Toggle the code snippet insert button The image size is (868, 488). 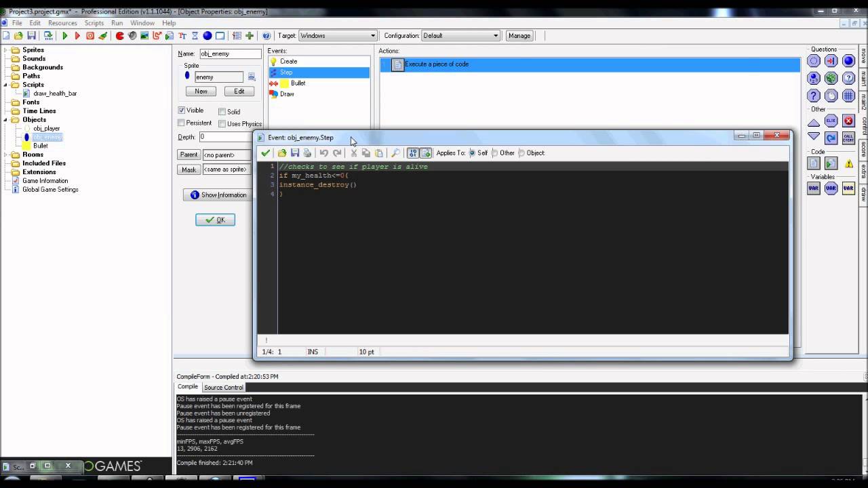[426, 153]
